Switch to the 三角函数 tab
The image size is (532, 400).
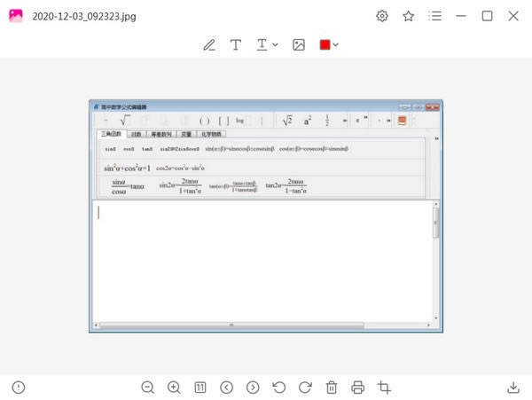[x=112, y=134]
